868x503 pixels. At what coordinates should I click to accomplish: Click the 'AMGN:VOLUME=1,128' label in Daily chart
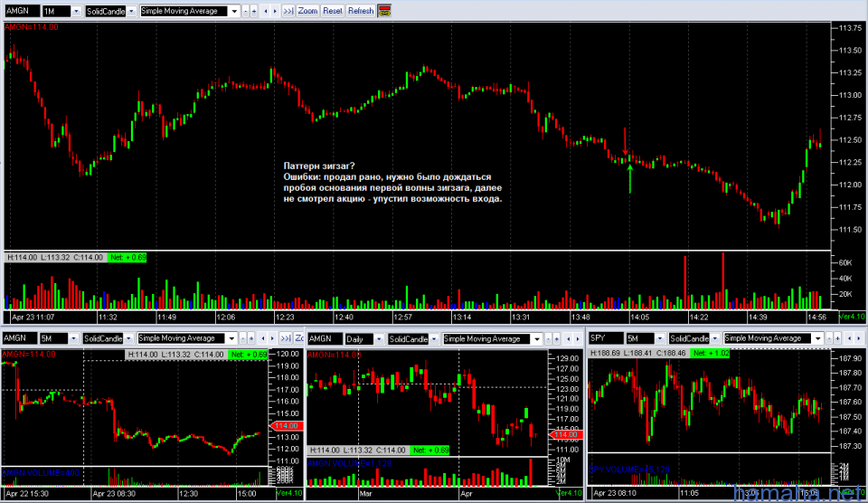(x=349, y=464)
